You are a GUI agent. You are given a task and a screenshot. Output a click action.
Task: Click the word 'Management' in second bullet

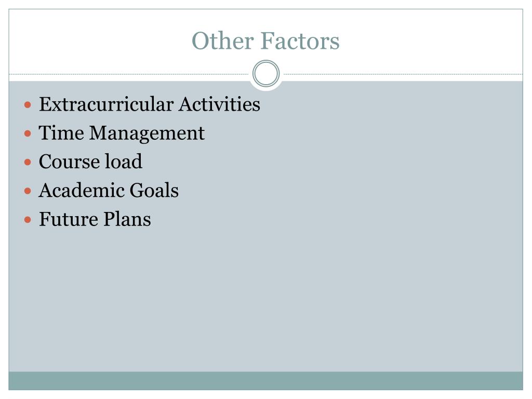pos(147,134)
